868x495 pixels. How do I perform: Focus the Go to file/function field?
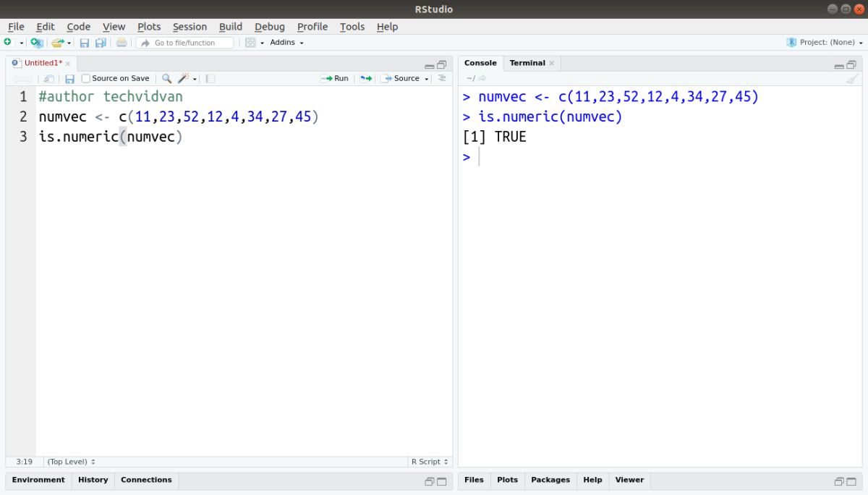[x=184, y=43]
